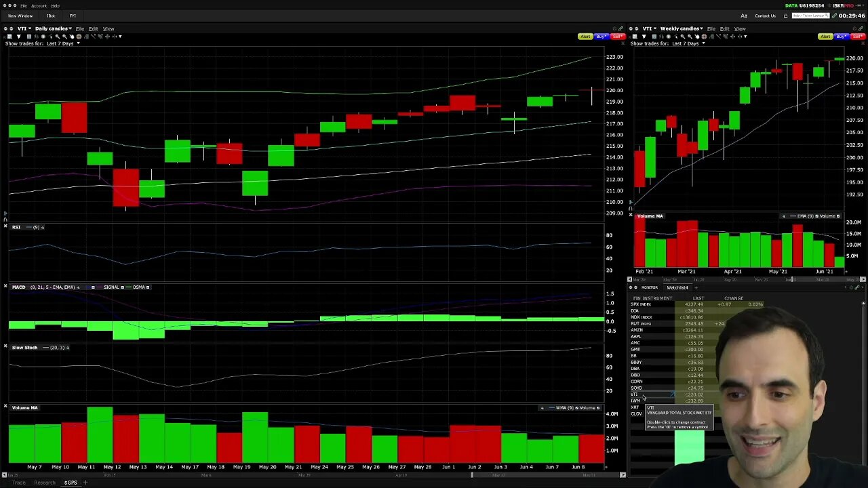
Task: Open VTI symbol dropdown on weekly chart
Action: (x=649, y=28)
